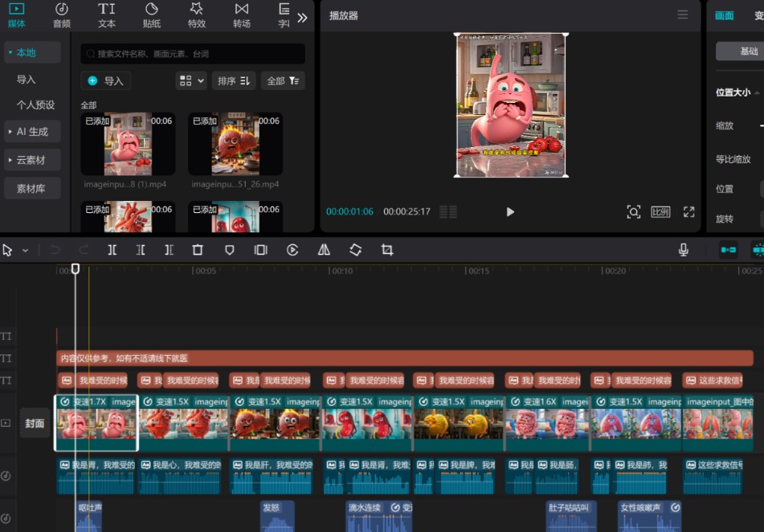The image size is (764, 532).
Task: Switch to the 音频 audio tab
Action: tap(62, 14)
